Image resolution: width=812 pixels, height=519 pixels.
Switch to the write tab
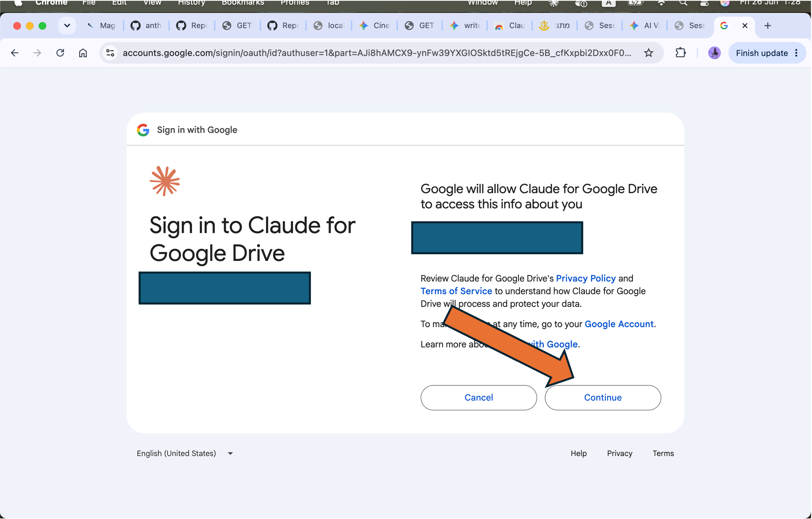pyautogui.click(x=465, y=26)
